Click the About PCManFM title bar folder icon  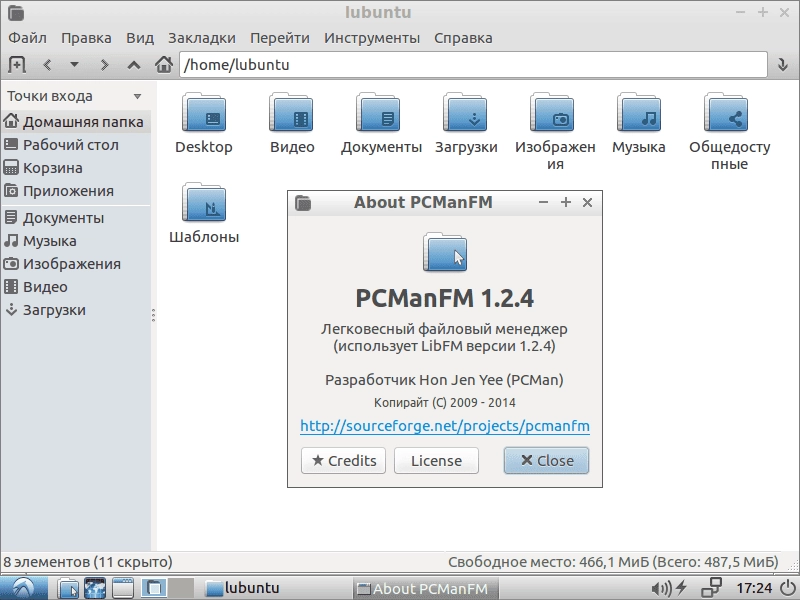pyautogui.click(x=303, y=203)
